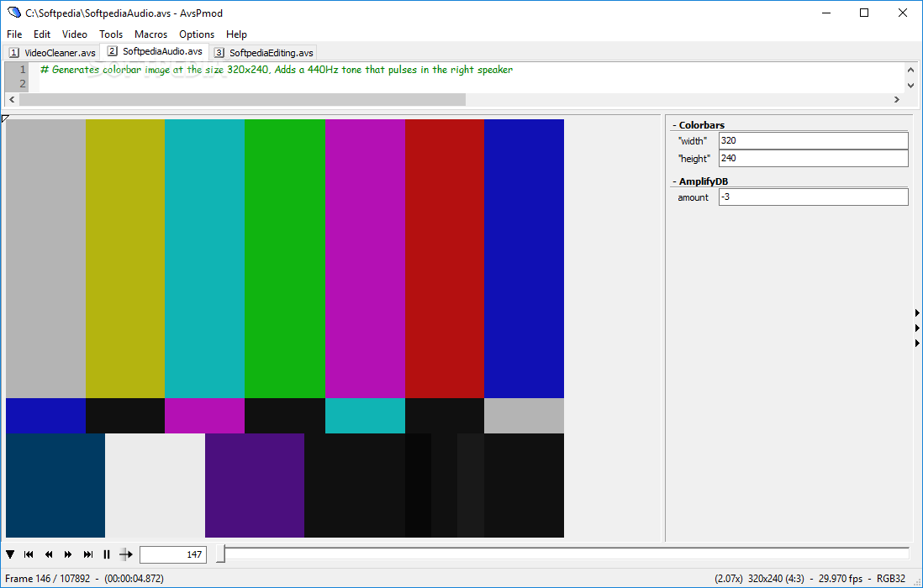Click the script editor horizontal scrollbar thumb
The width and height of the screenshot is (923, 588).
coord(242,99)
